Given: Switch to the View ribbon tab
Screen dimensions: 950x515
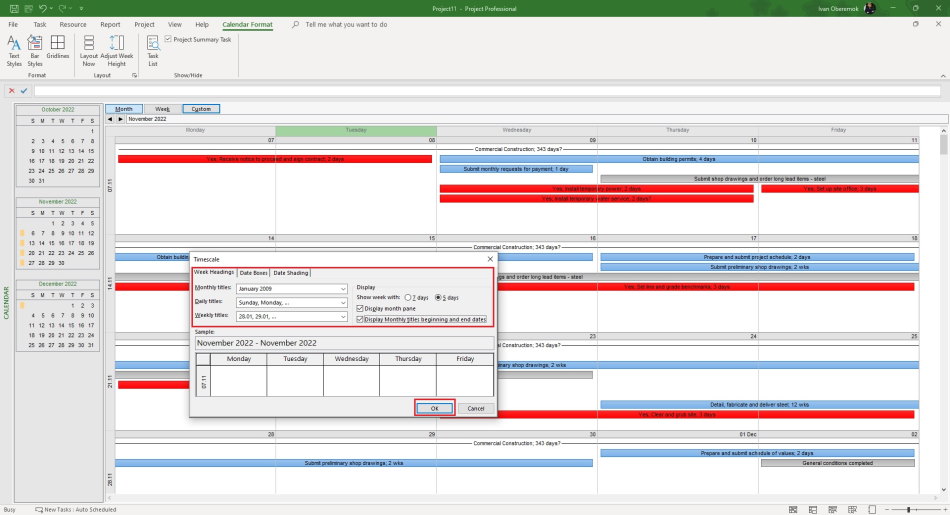Looking at the screenshot, I should tap(174, 24).
